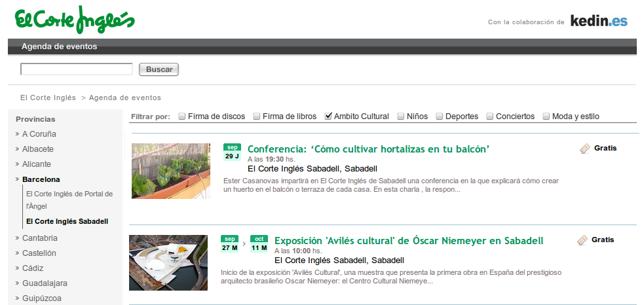Open the kedin.es collaborator logo
The width and height of the screenshot is (644, 305).
pyautogui.click(x=598, y=21)
